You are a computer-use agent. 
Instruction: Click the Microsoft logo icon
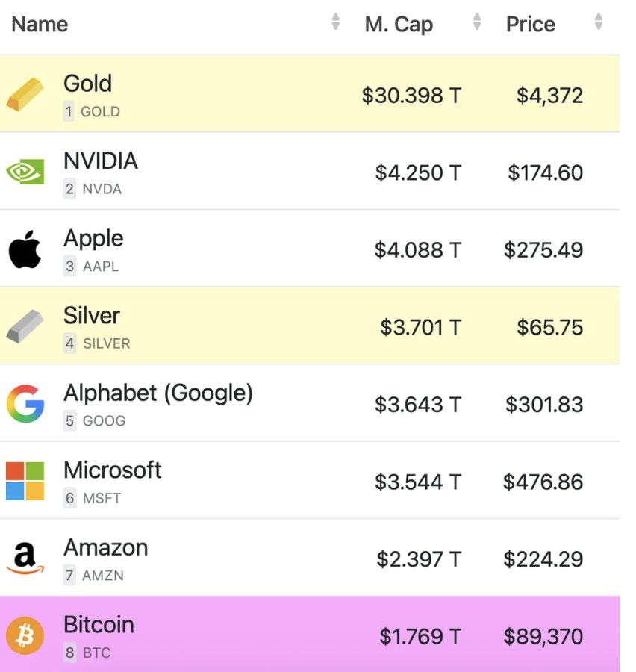coord(25,482)
